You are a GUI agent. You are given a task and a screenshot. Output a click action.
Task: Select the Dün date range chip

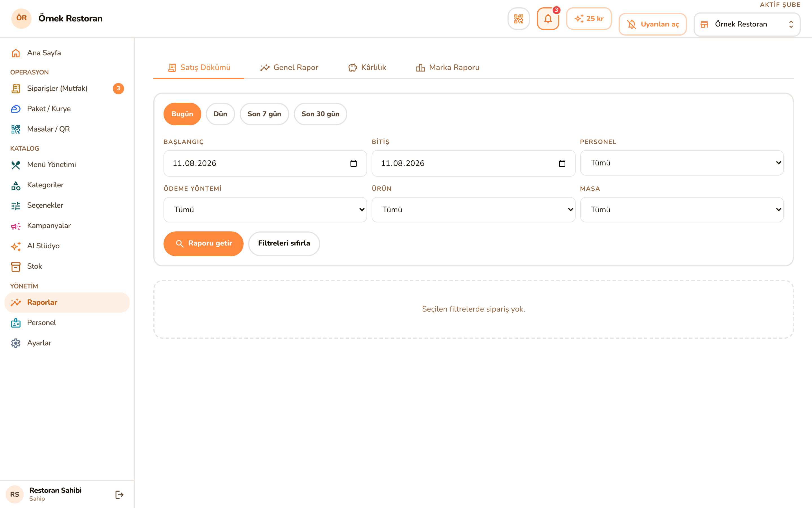tap(220, 114)
